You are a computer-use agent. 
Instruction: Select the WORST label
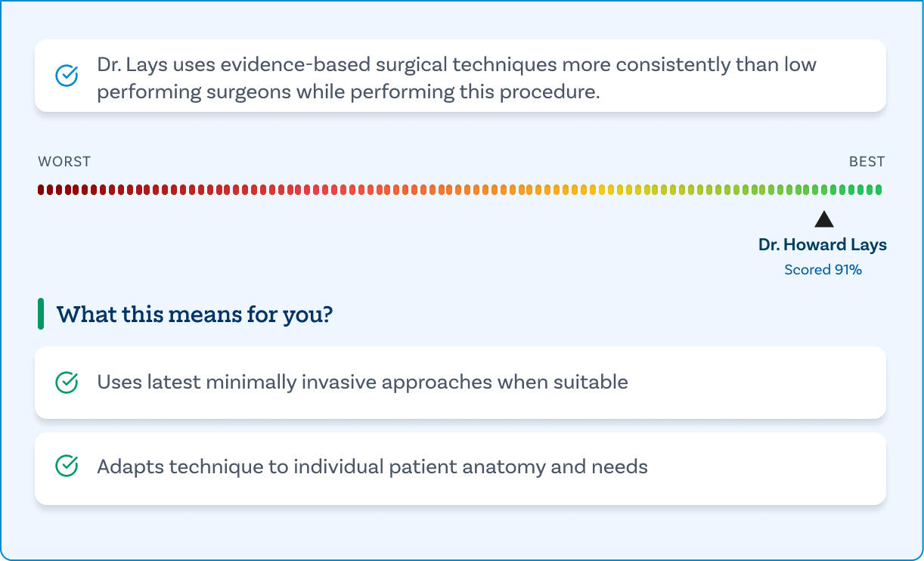point(64,162)
